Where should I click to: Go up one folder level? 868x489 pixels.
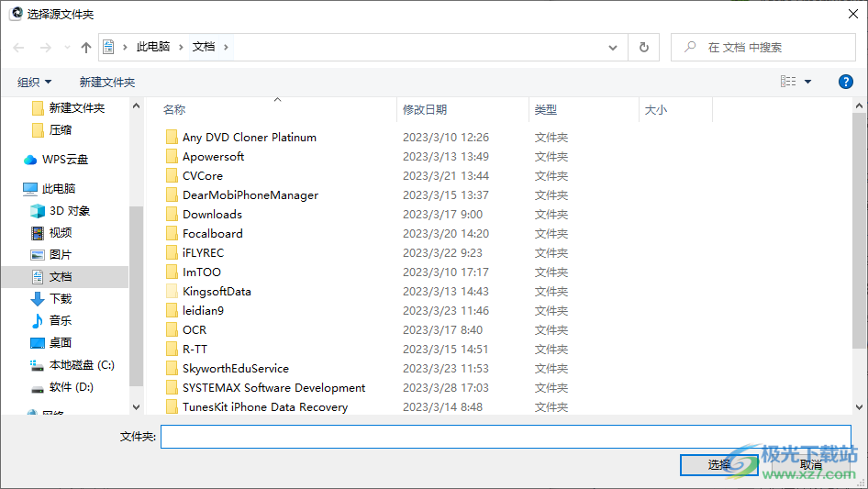point(86,48)
